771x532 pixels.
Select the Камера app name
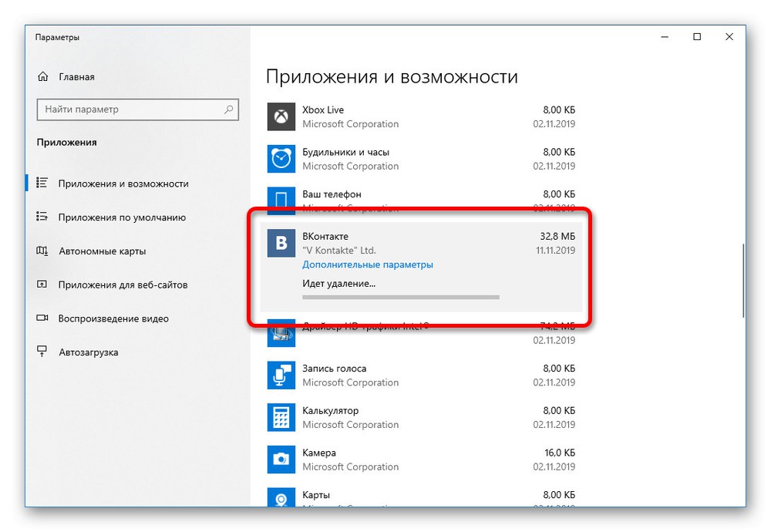319,453
